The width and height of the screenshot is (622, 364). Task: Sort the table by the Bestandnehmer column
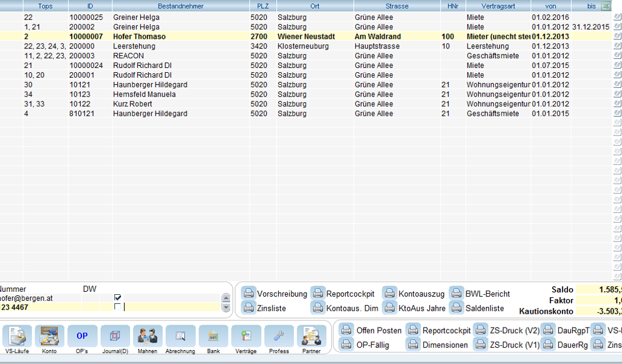(x=180, y=6)
